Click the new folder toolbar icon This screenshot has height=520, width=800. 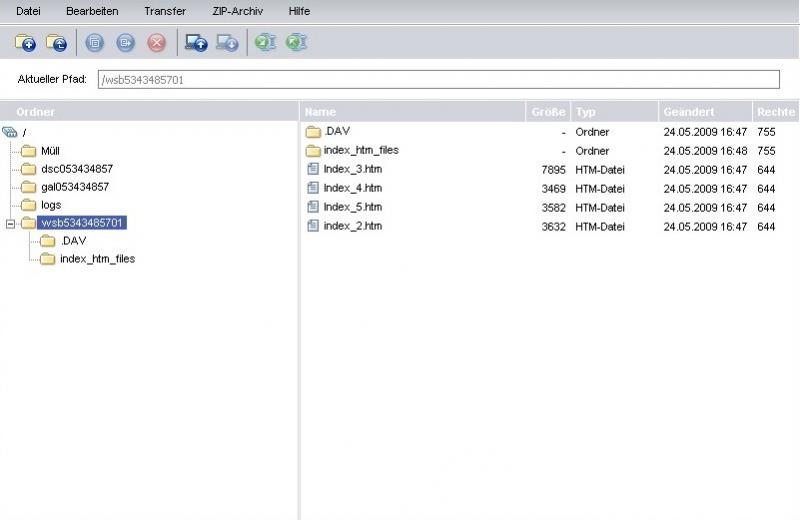coord(25,43)
